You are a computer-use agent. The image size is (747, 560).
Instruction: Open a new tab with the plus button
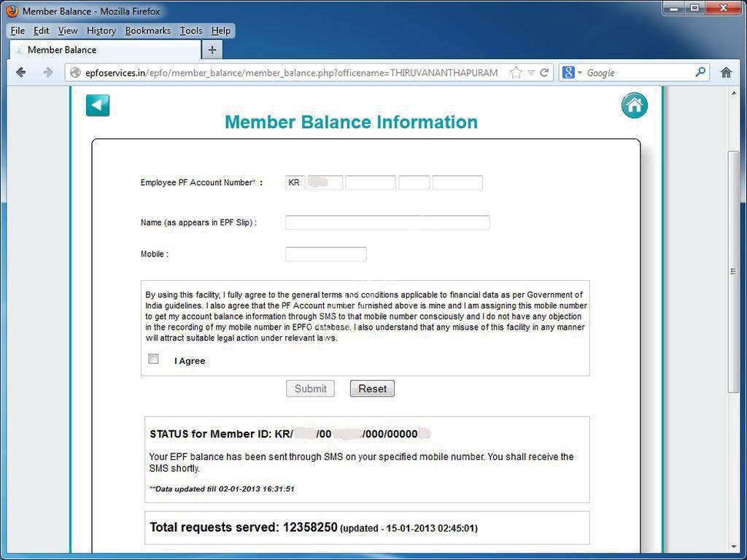coord(212,50)
